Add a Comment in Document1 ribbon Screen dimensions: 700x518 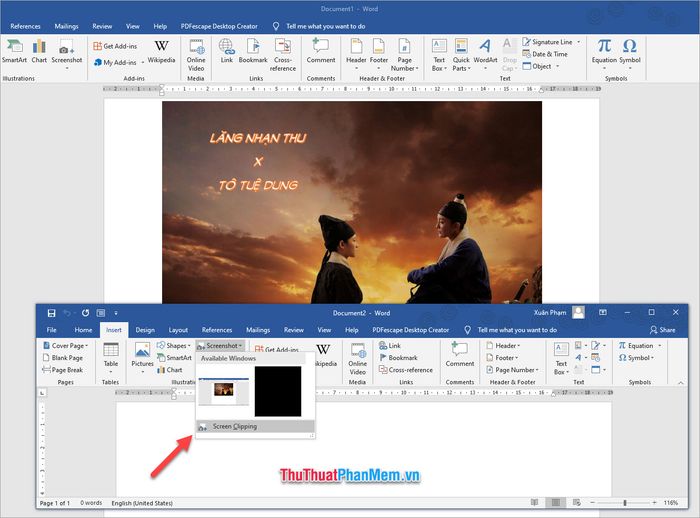[321, 51]
